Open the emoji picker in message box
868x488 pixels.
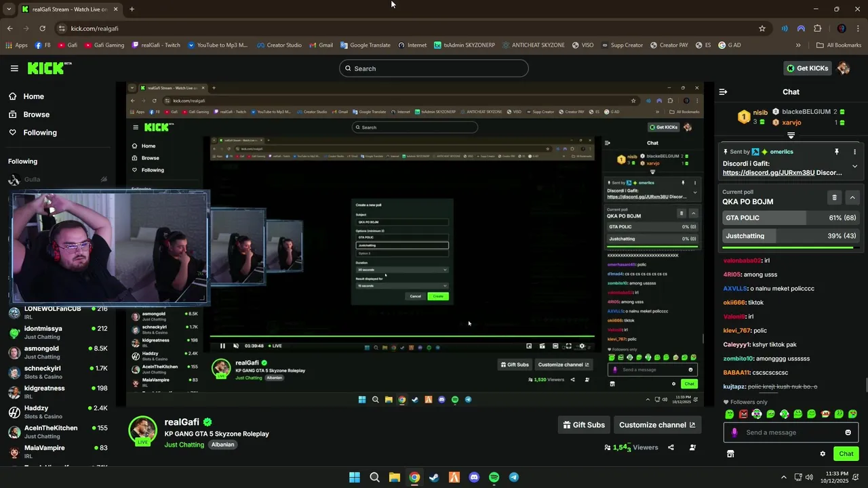848,432
